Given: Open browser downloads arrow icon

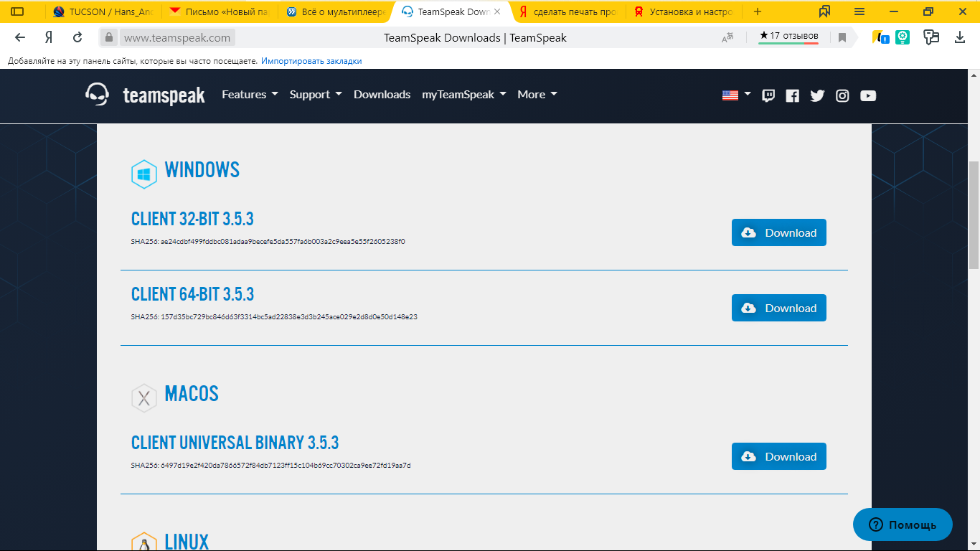Looking at the screenshot, I should (960, 37).
